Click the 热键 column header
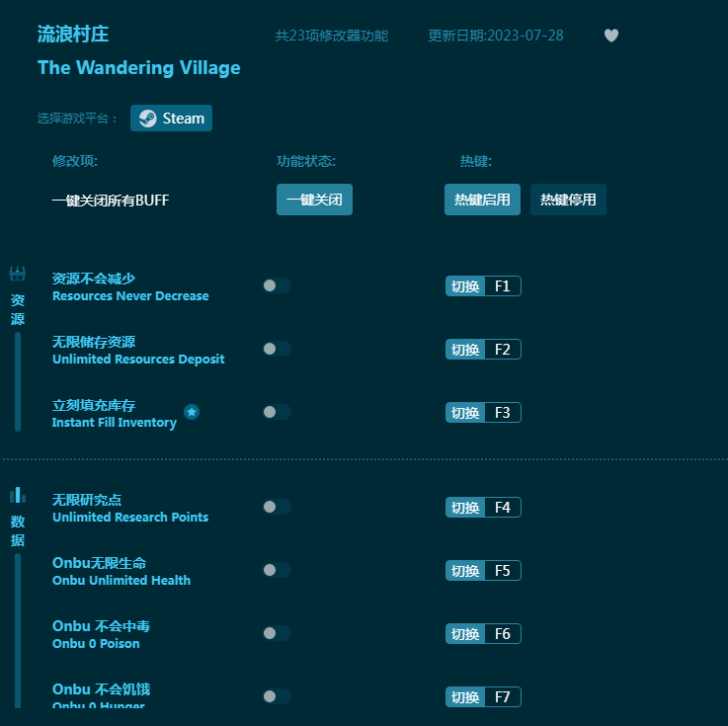Screen dimensions: 728x726 coord(475,161)
